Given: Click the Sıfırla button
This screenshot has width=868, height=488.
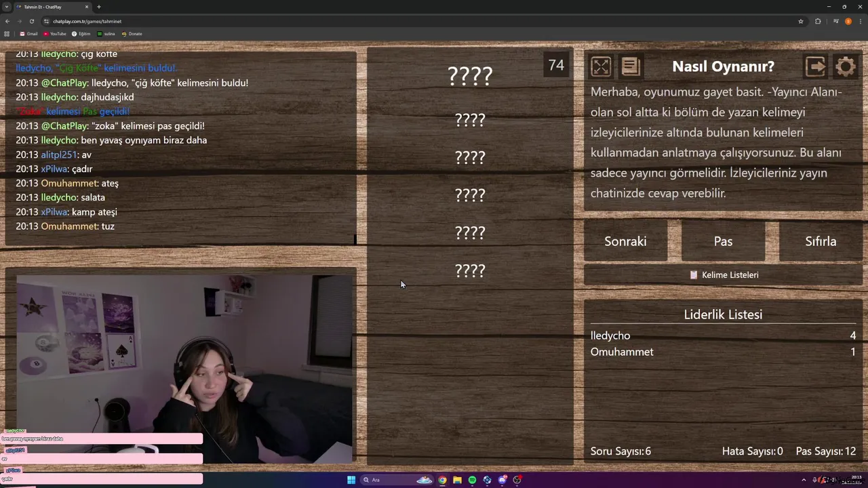Looking at the screenshot, I should (x=821, y=241).
